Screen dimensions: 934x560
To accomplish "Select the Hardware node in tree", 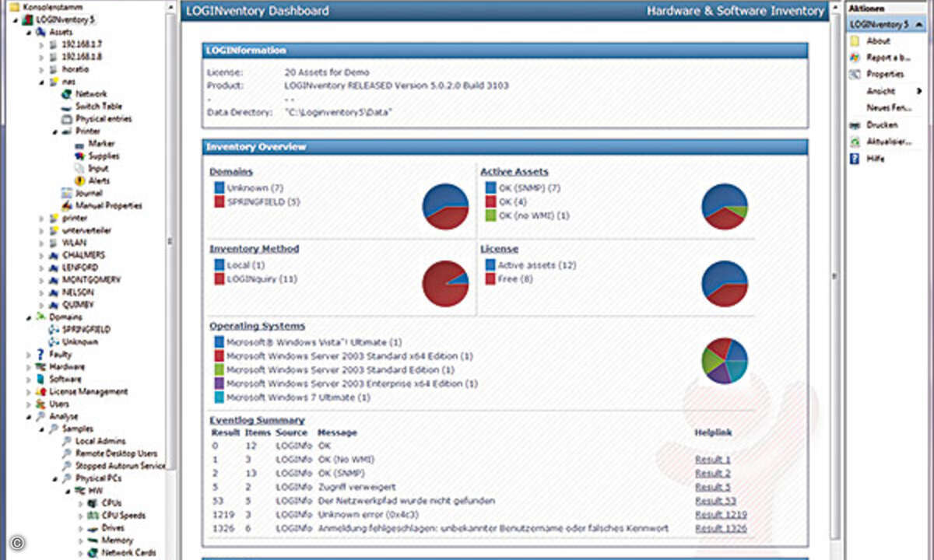I will coord(67,367).
